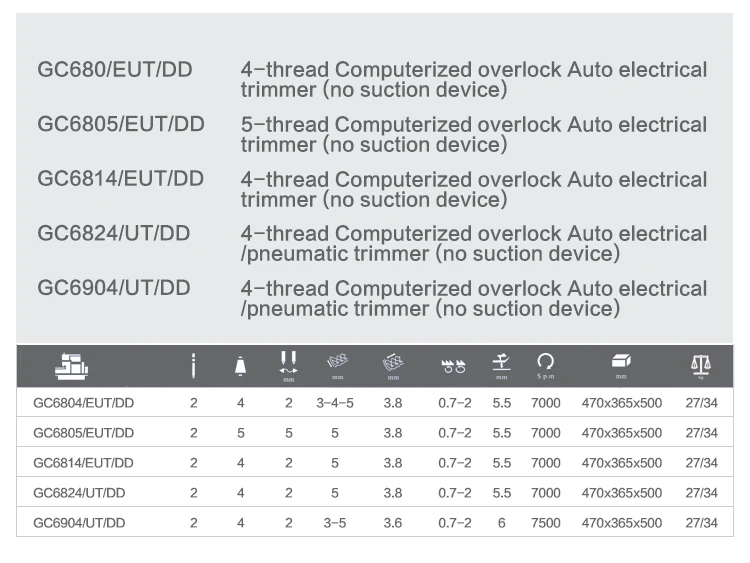Click the 5-thread Computerized overlock description
The width and height of the screenshot is (750, 563).
tap(473, 135)
